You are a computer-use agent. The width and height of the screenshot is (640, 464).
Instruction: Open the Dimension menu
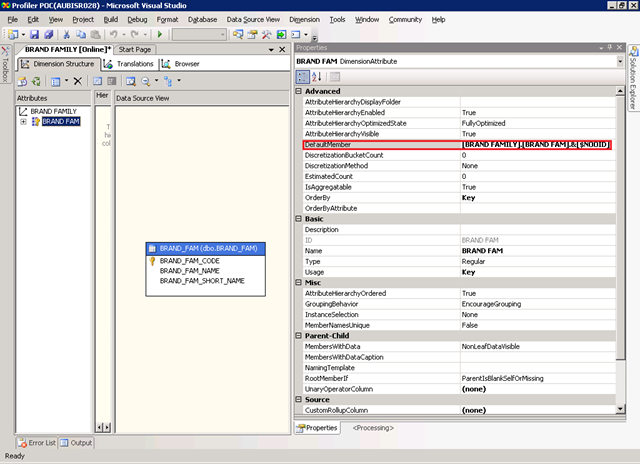click(x=304, y=20)
